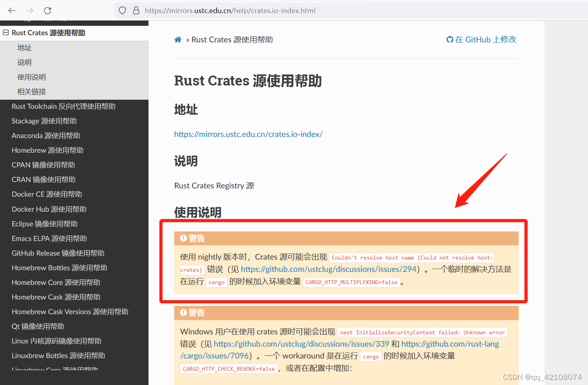Click the browser back arrow
588x385 pixels.
click(11, 11)
